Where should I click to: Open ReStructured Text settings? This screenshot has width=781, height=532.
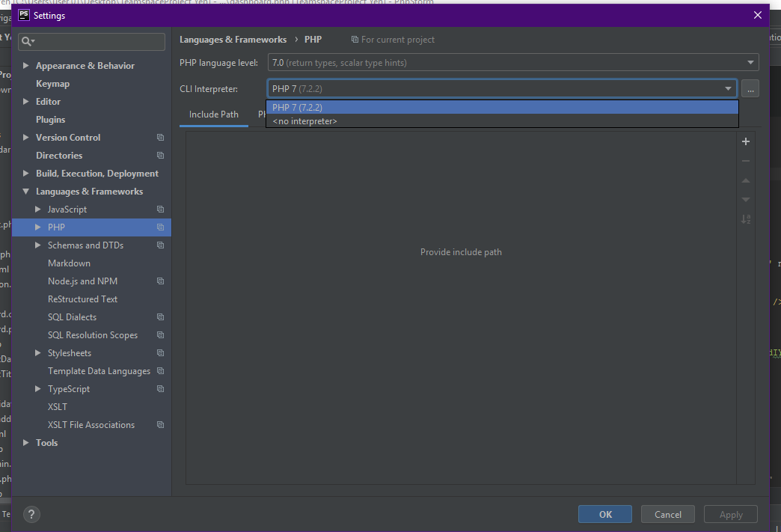click(x=83, y=299)
